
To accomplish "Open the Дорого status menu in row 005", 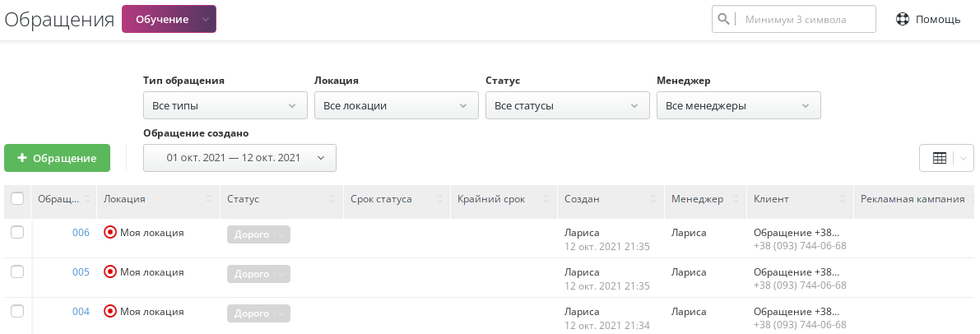I will (258, 274).
